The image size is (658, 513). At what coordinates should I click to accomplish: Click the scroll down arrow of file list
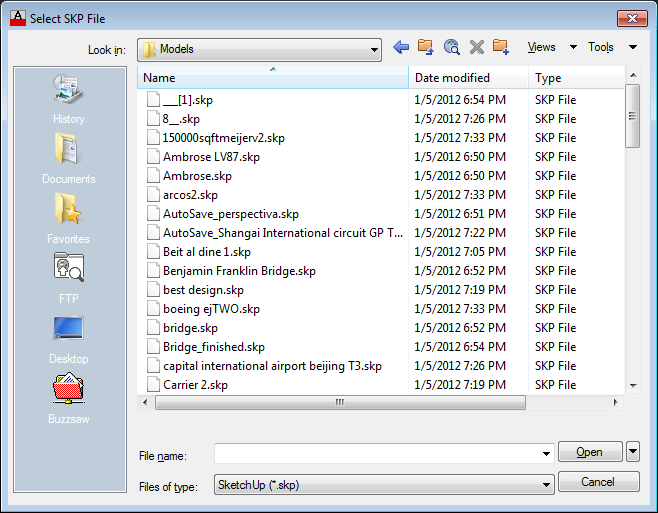[x=633, y=385]
